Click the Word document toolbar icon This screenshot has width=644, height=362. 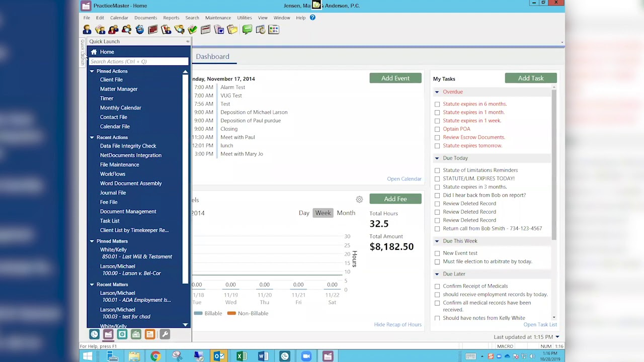(219, 30)
